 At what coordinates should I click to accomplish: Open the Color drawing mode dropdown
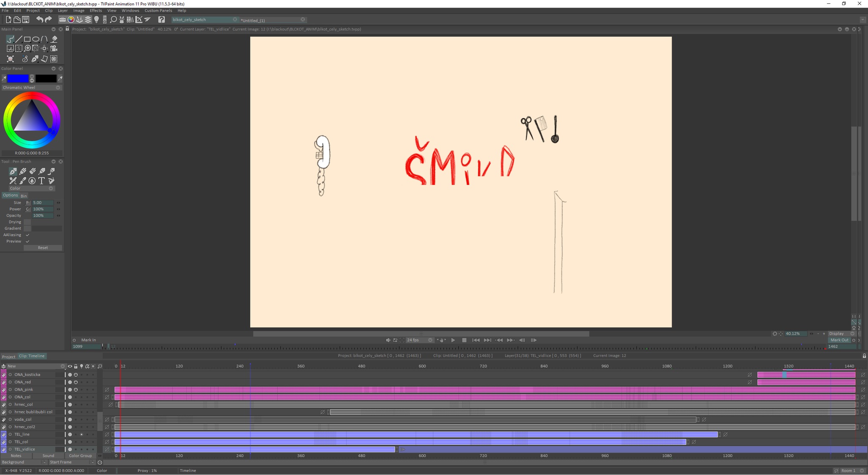(31, 188)
